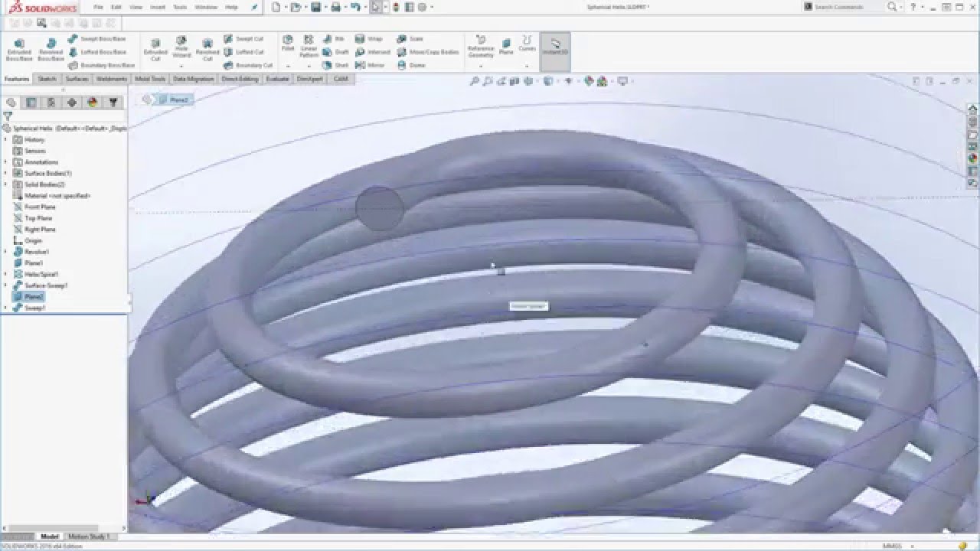Choose the Rib tool
This screenshot has height=551, width=980.
(x=334, y=38)
